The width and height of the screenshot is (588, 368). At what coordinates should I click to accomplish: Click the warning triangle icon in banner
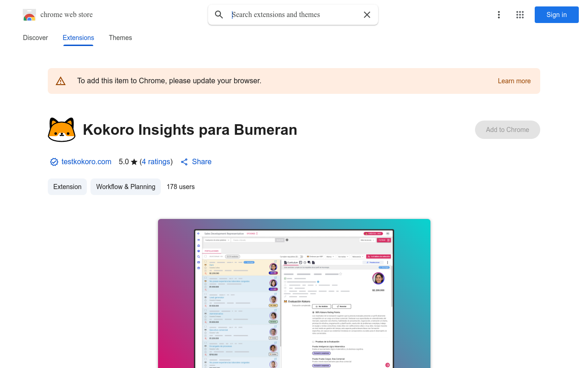(61, 81)
